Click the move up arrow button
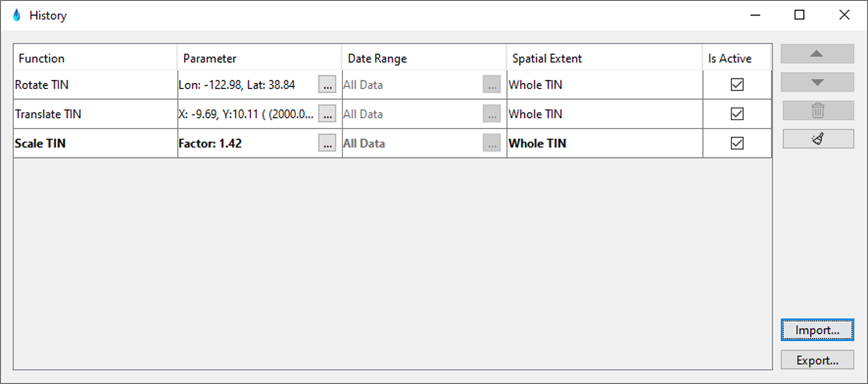This screenshot has height=384, width=868. tap(817, 54)
